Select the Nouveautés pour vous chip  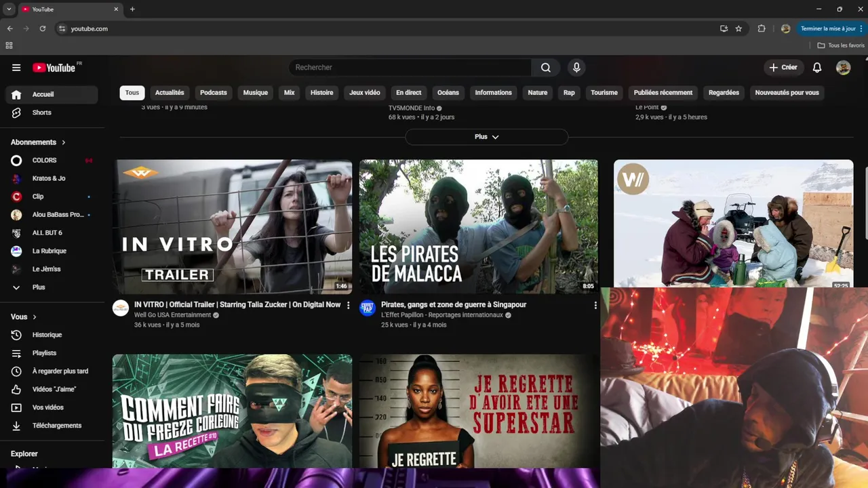(787, 93)
